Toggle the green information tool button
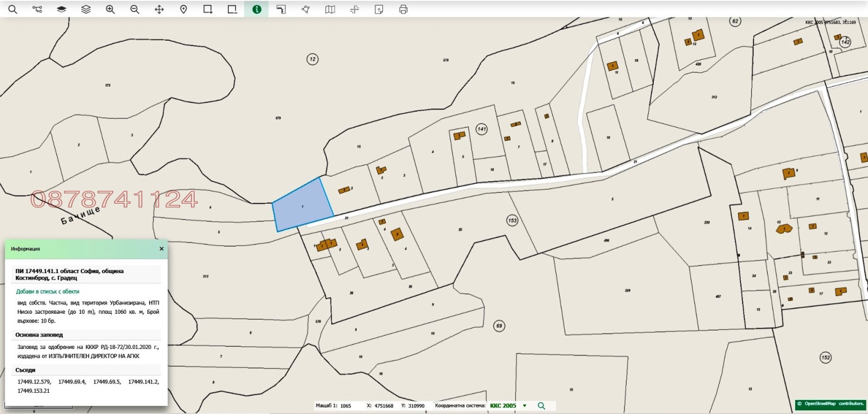Image resolution: width=868 pixels, height=414 pixels. (x=257, y=9)
